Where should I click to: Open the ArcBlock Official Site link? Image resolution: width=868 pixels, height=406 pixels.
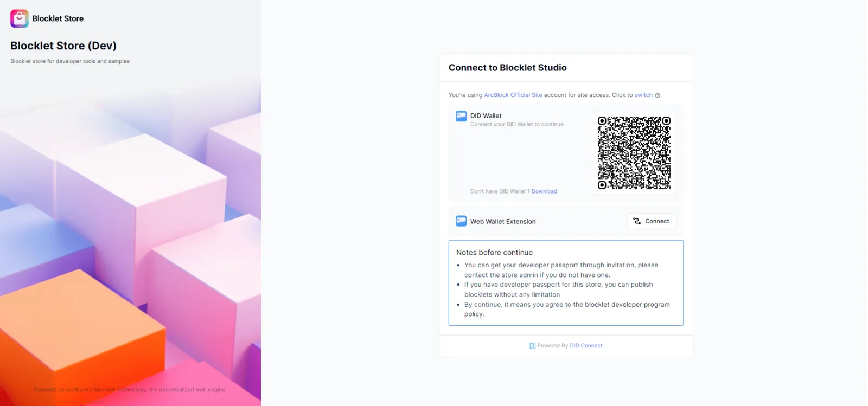point(513,95)
